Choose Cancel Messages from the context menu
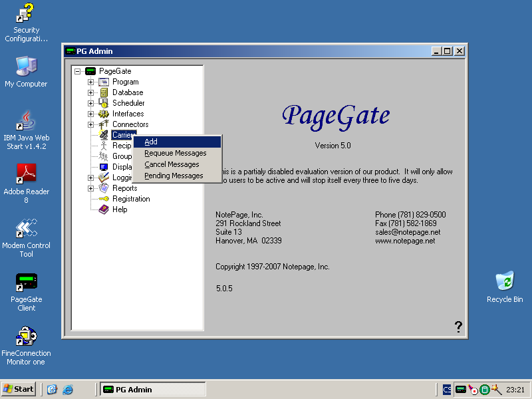Image resolution: width=532 pixels, height=399 pixels. tap(177, 164)
